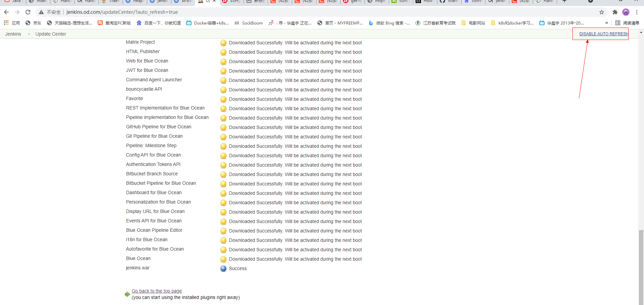Click the yellow ball for i18n for Blue Ocean
The image size is (644, 305).
[x=223, y=241]
